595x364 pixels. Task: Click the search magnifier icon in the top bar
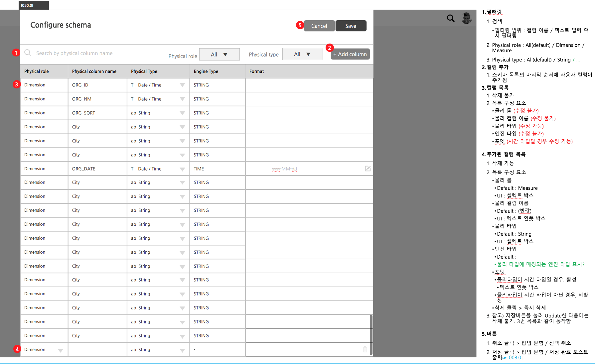(x=451, y=18)
